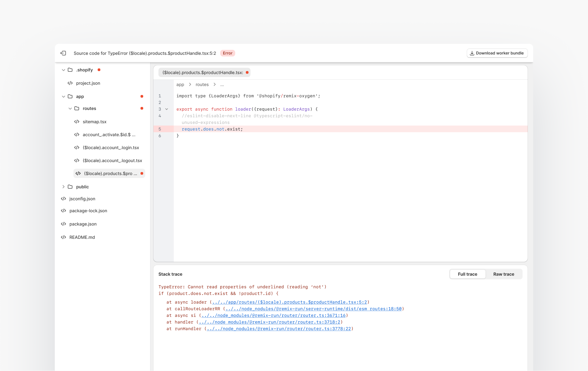Click the import type {LoaderArgs} code line
The height and width of the screenshot is (371, 588).
point(248,96)
